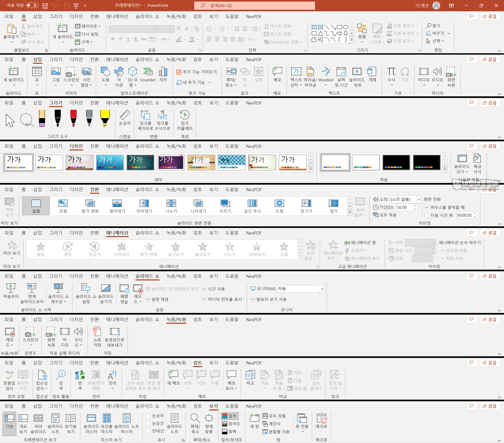
Task: Enable the 눈금자 checkbox in View ribbon
Action: coord(148,416)
